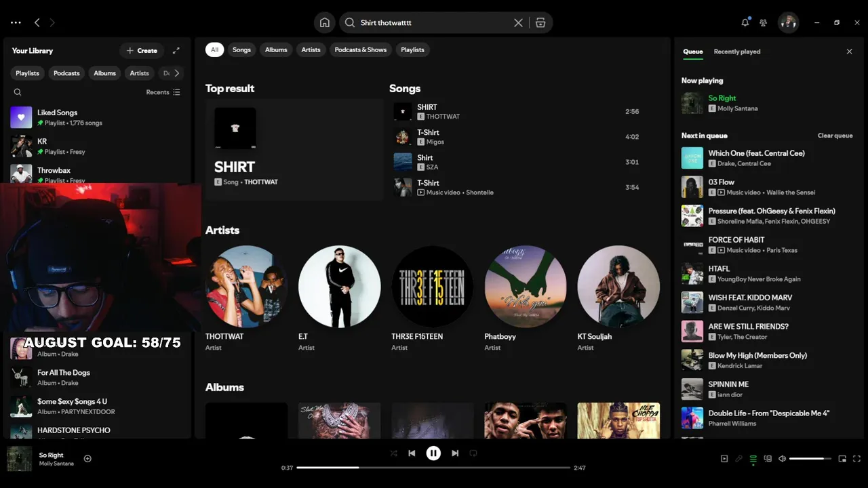This screenshot has width=868, height=488.
Task: Mute the volume speaker icon
Action: click(782, 459)
